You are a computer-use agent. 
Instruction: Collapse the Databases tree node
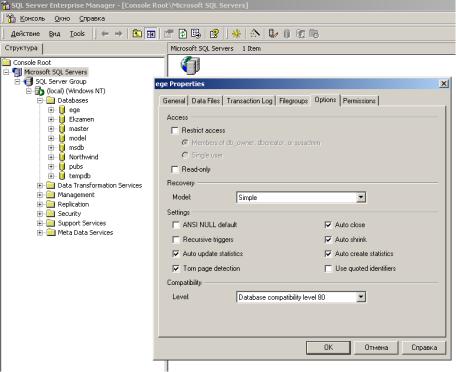coord(40,100)
